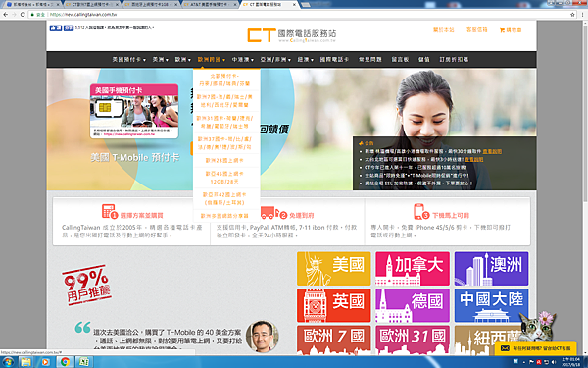This screenshot has width=588, height=368.
Task: Open 訂房折扣碼 in navigation bar
Action: point(454,59)
